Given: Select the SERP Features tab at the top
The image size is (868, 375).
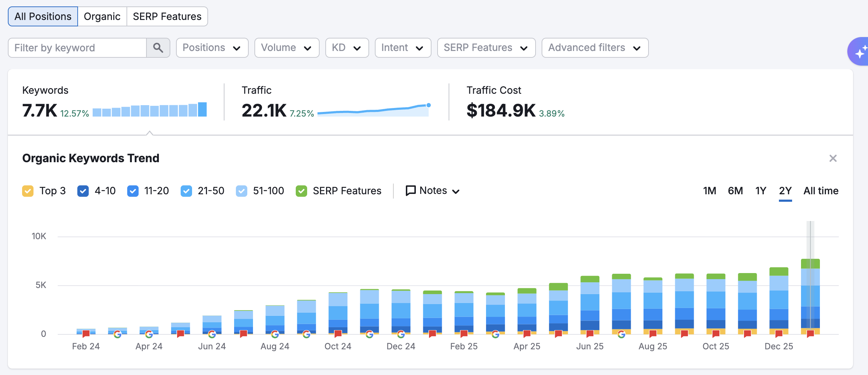Looking at the screenshot, I should click(x=167, y=16).
